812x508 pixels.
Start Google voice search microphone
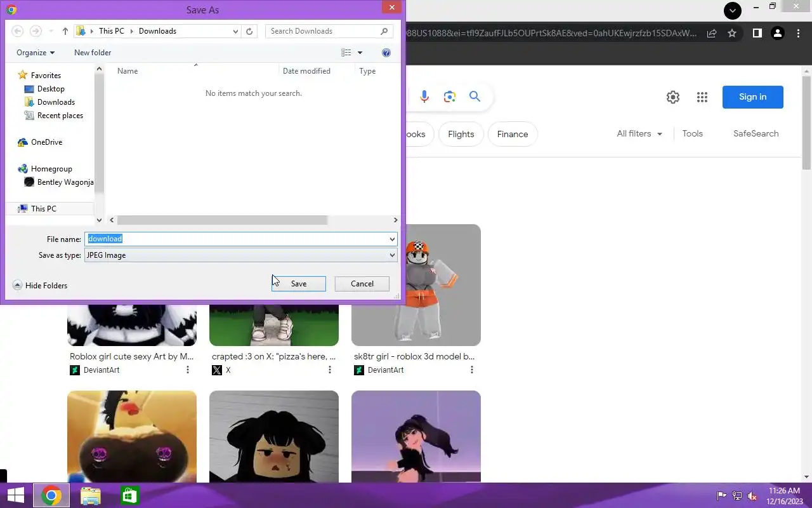point(424,97)
